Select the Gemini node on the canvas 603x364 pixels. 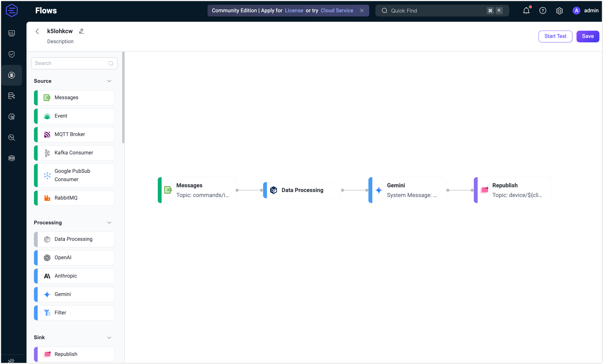(x=408, y=190)
